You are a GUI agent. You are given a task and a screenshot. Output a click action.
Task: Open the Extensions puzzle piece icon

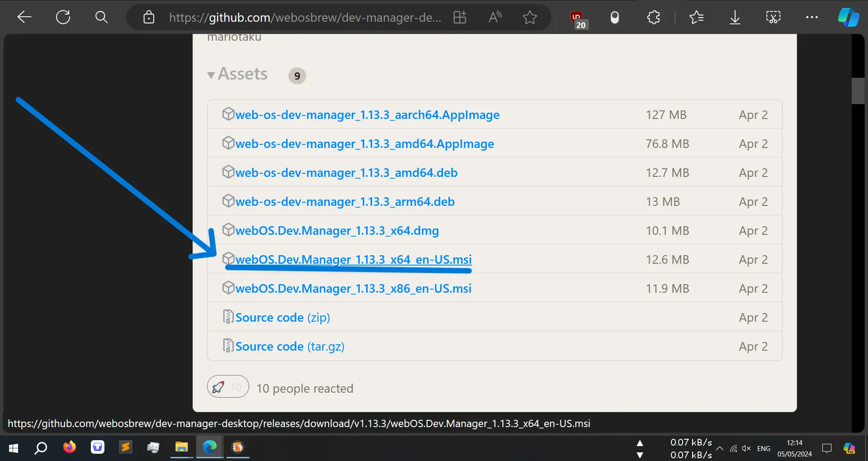click(654, 17)
